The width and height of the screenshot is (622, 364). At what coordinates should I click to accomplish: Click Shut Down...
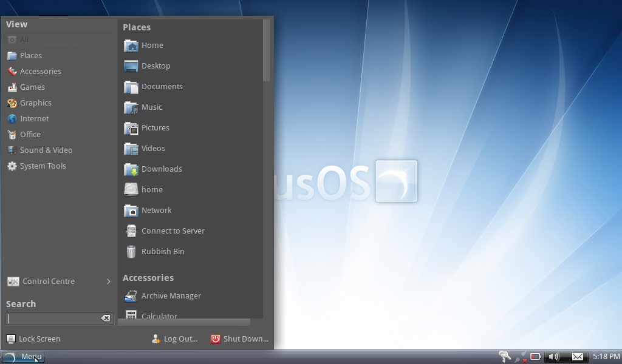pos(239,339)
